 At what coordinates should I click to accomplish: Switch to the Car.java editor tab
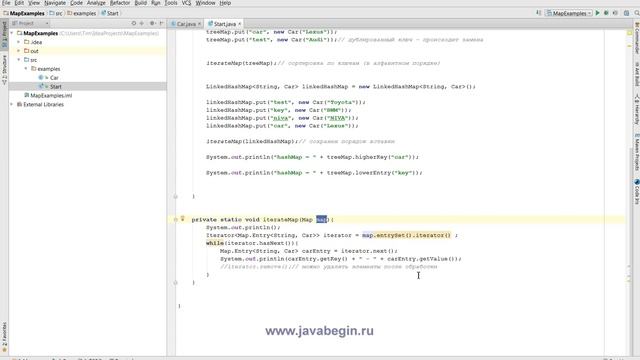(x=186, y=24)
